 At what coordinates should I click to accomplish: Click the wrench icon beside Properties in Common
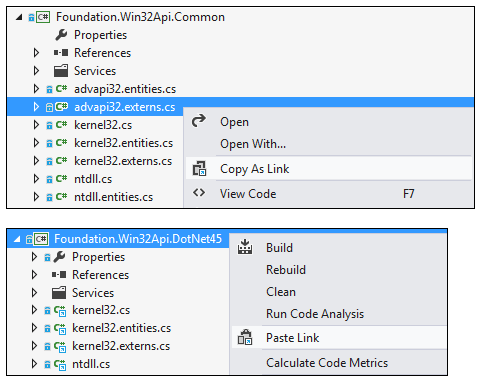point(61,35)
